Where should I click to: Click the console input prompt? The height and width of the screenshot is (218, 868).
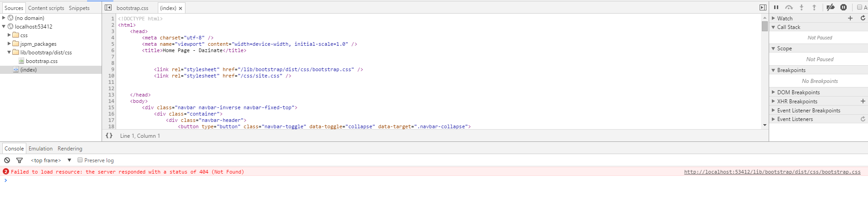pyautogui.click(x=435, y=180)
